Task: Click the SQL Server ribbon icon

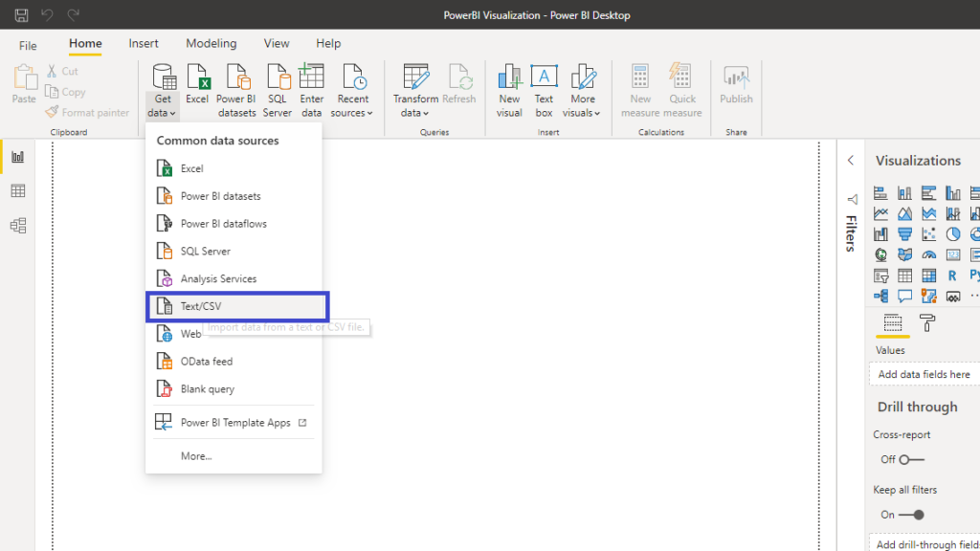Action: pyautogui.click(x=278, y=91)
